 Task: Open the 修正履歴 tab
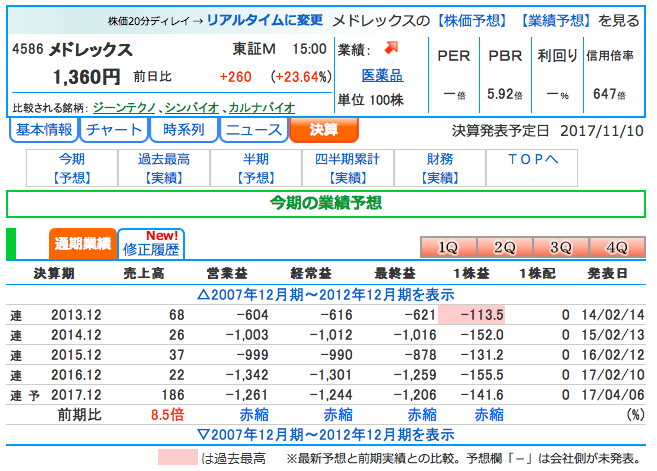click(x=151, y=243)
